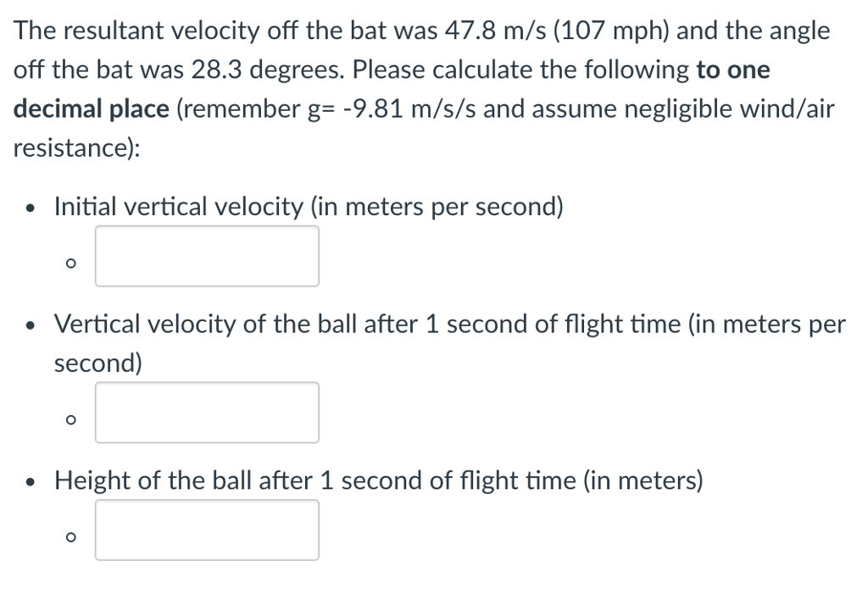Click the '47.8 m/s' velocity value
The image size is (868, 605).
pyautogui.click(x=490, y=31)
